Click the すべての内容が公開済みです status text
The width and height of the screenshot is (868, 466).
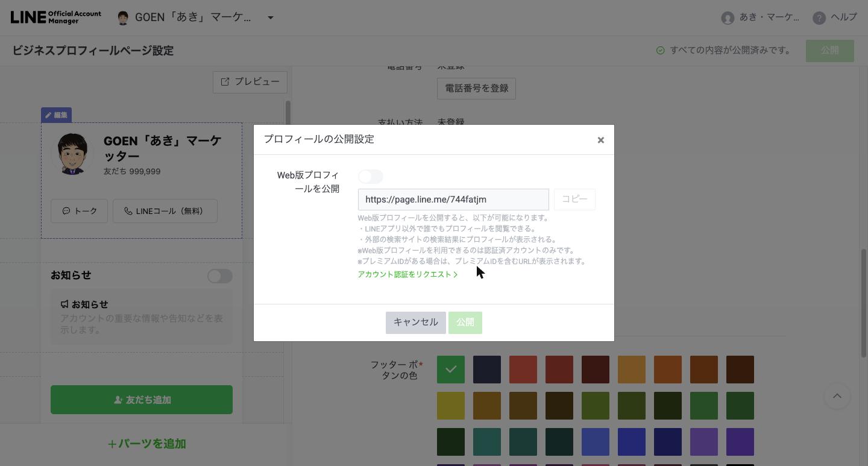click(732, 51)
